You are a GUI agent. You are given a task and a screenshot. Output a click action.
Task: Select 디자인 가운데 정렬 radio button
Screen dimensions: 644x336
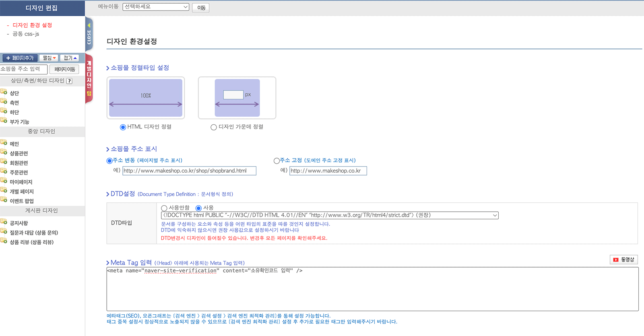[x=214, y=127]
